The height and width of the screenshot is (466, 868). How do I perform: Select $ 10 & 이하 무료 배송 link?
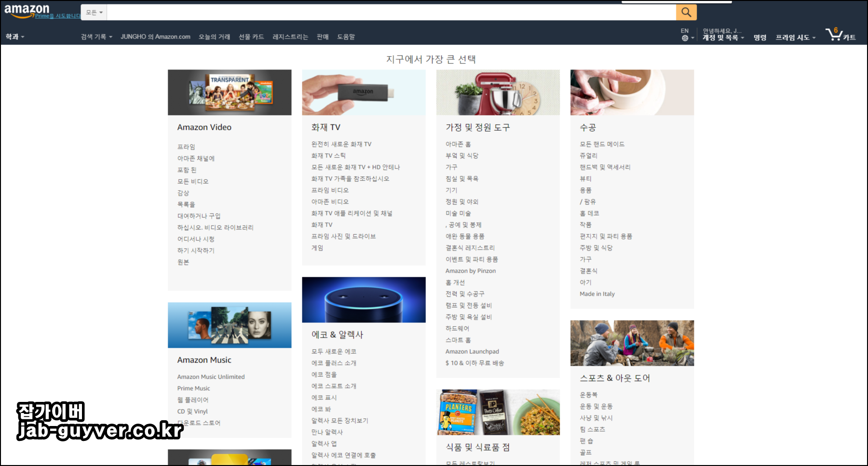click(475, 363)
